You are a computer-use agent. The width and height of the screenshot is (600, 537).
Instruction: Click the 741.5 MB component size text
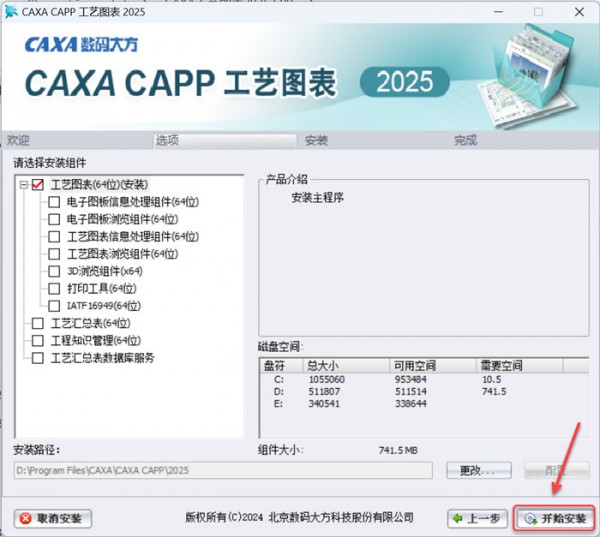coord(398,450)
